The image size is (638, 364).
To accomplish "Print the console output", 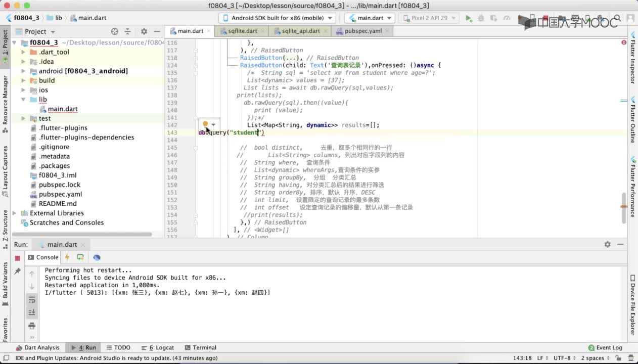I will tap(32, 326).
